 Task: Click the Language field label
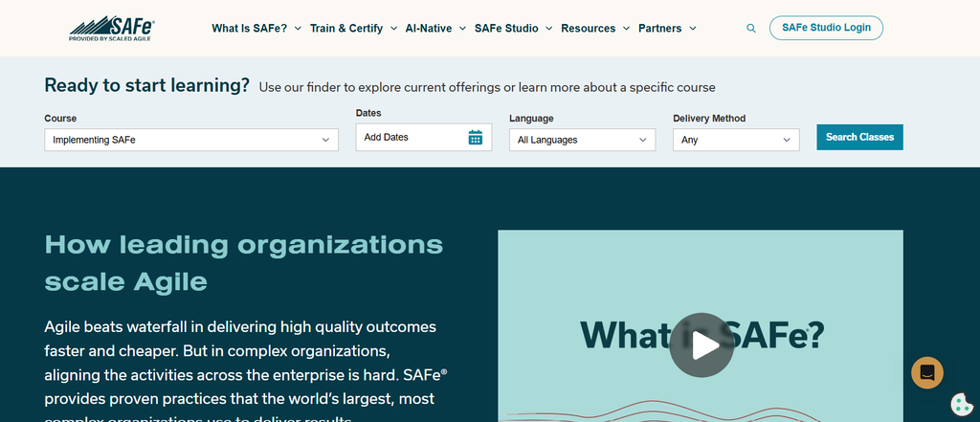pos(531,118)
